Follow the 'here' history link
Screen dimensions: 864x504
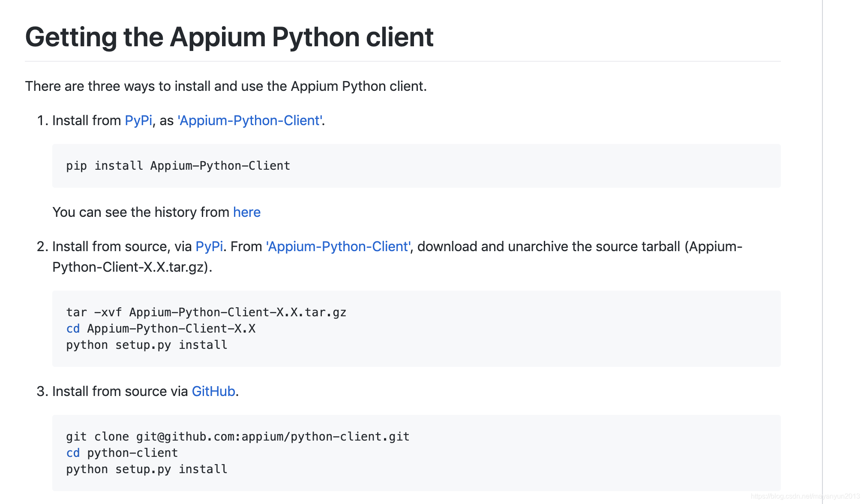click(247, 212)
